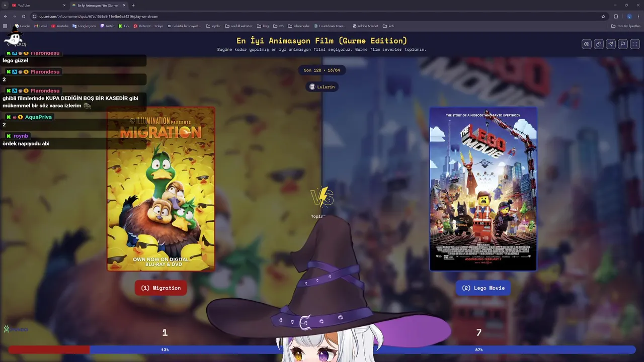Viewport: 644px width, 362px height.
Task: Vote for (1) Migration button
Action: 161,288
